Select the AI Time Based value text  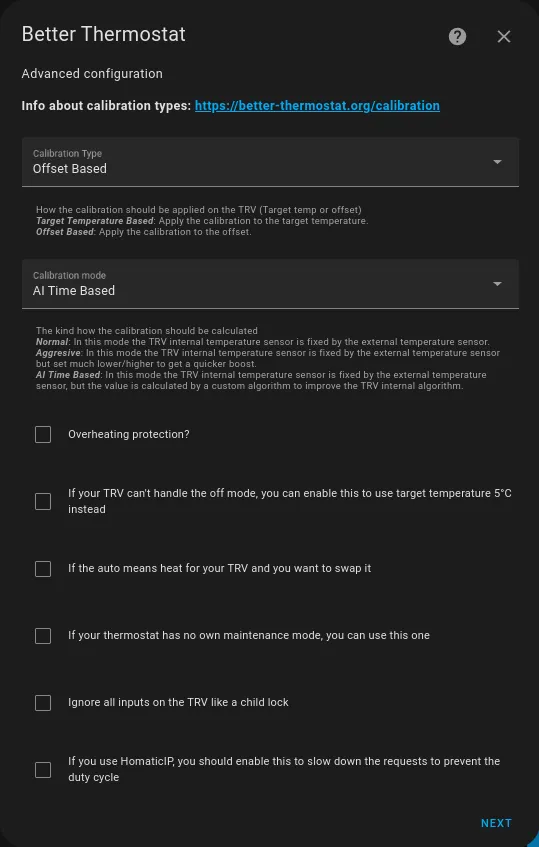pos(74,291)
